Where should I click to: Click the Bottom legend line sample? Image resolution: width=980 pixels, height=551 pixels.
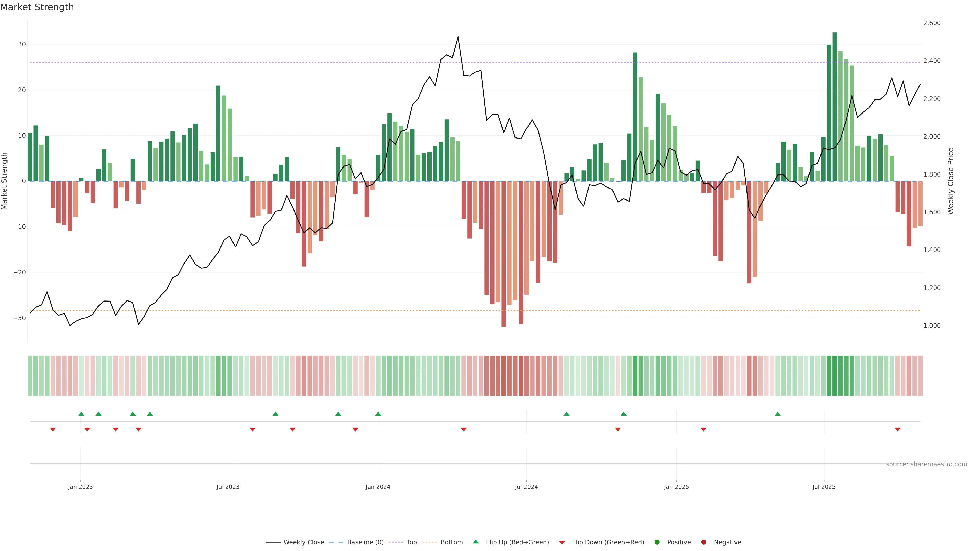tap(430, 542)
